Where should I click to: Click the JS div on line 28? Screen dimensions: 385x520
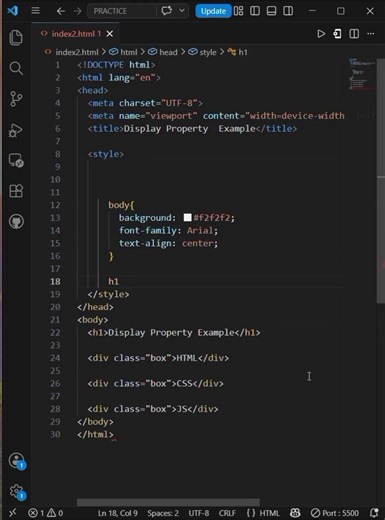[153, 409]
